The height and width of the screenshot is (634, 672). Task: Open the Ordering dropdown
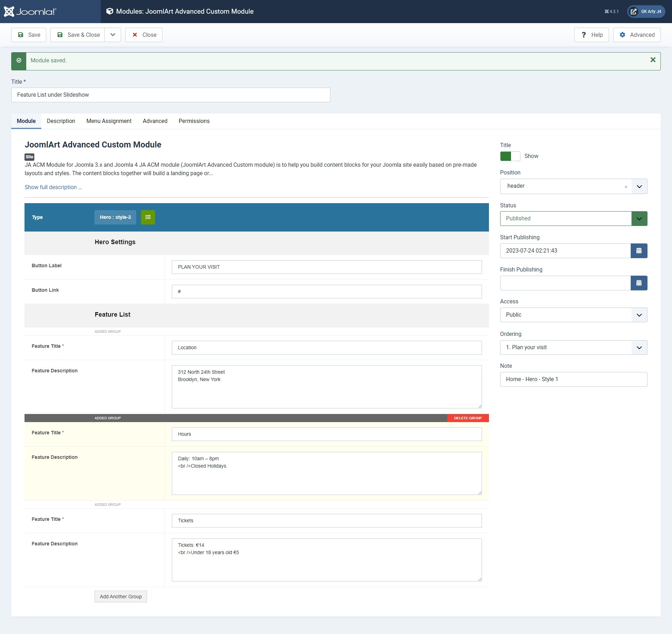573,347
